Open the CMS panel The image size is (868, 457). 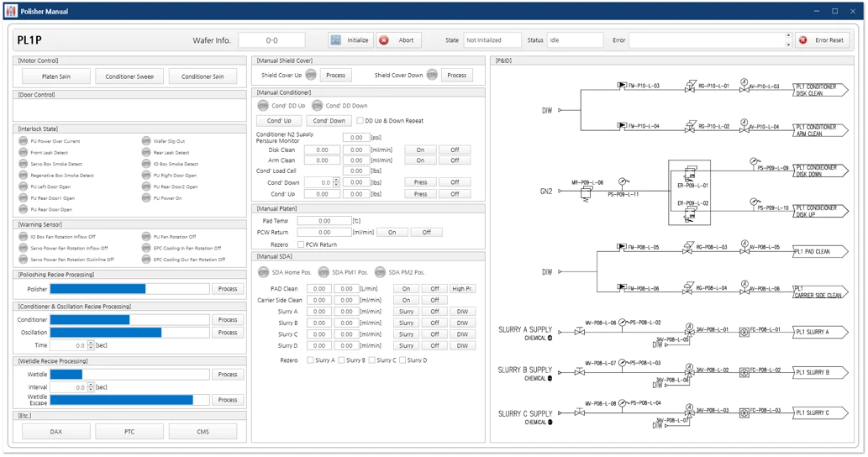[x=203, y=432]
